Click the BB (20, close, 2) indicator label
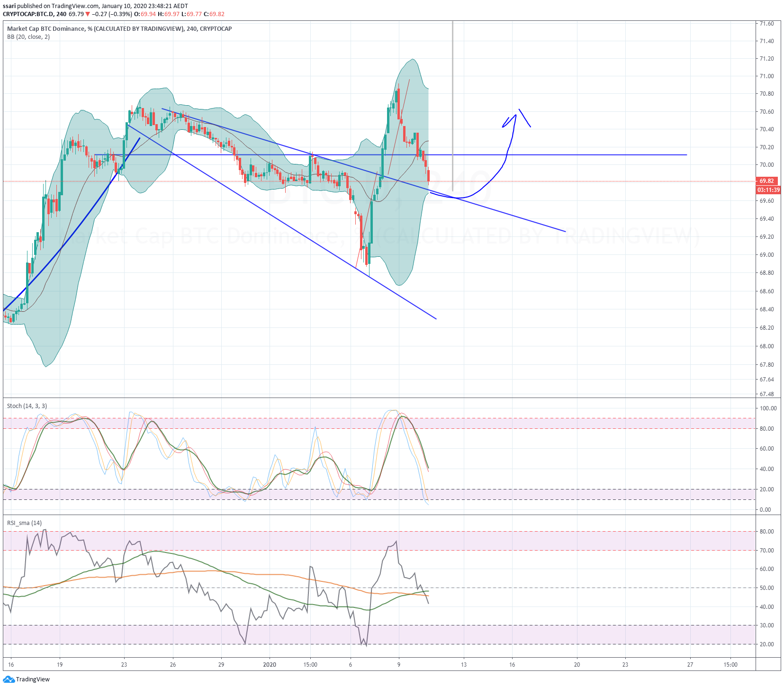 [x=28, y=37]
